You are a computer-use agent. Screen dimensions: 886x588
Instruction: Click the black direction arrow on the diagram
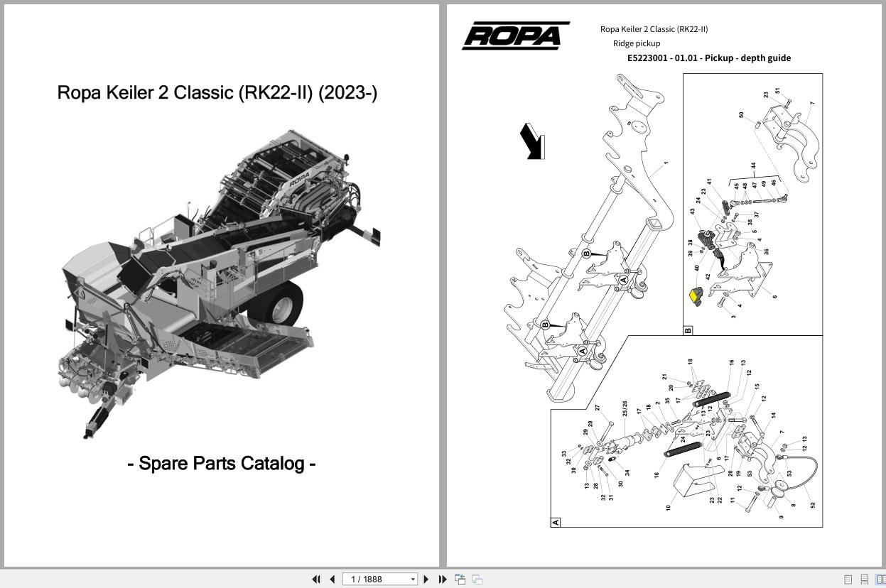coord(533,141)
